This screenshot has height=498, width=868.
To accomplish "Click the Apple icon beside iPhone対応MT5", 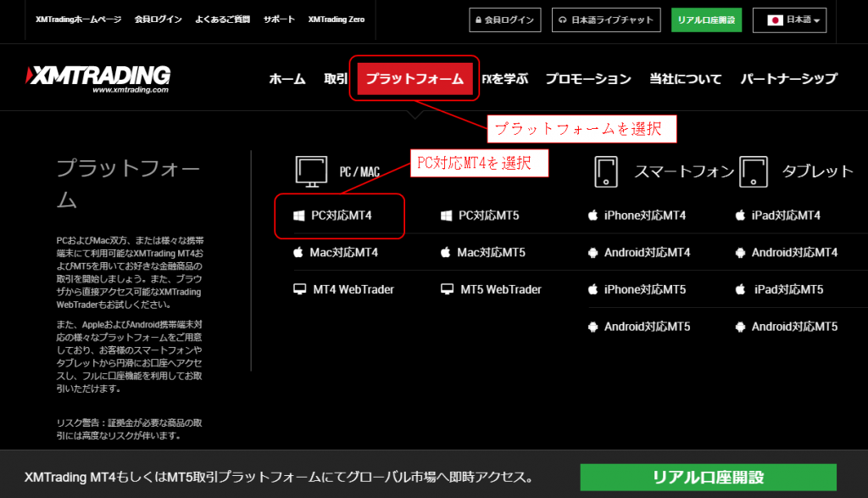I will 593,288.
